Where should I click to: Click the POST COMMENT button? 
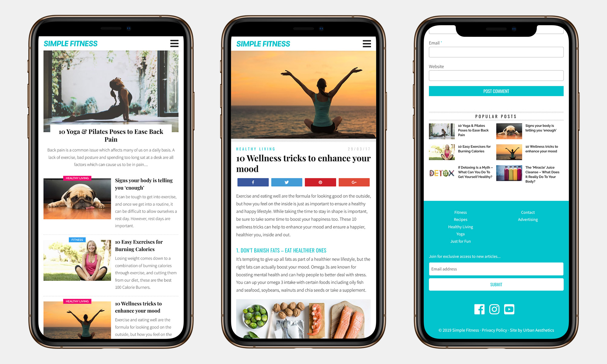495,91
